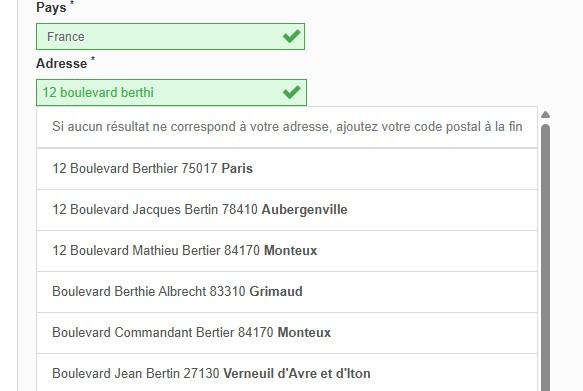Viewport: 583px width, 391px height.
Task: Click the bold city name Paris
Action: (x=237, y=168)
